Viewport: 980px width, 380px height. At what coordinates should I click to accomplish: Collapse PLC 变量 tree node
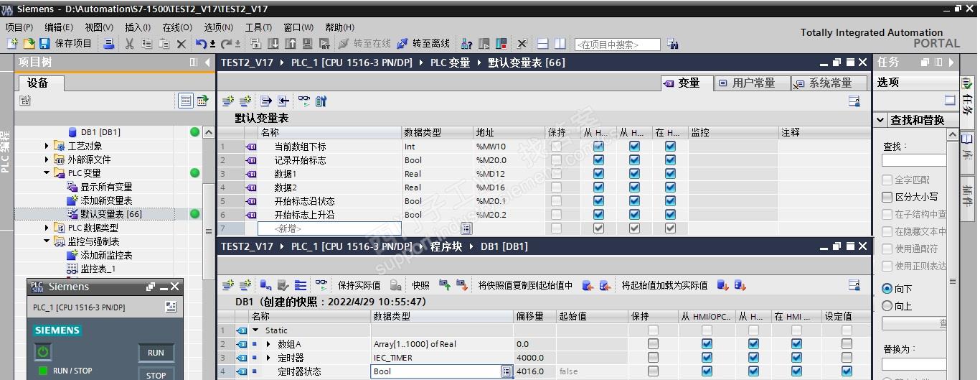[47, 173]
